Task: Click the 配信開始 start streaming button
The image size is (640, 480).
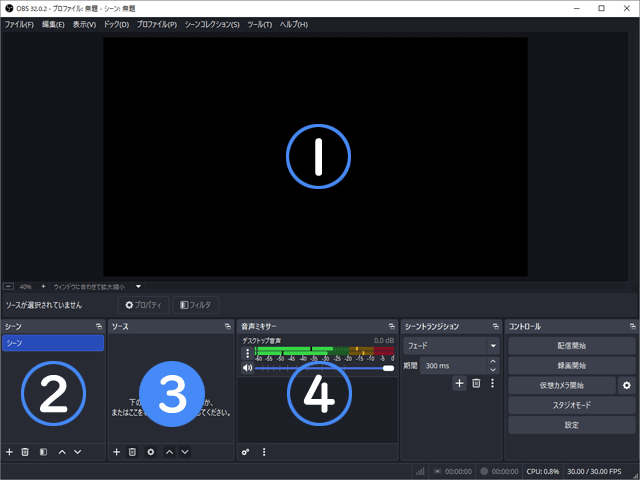Action: coord(570,345)
